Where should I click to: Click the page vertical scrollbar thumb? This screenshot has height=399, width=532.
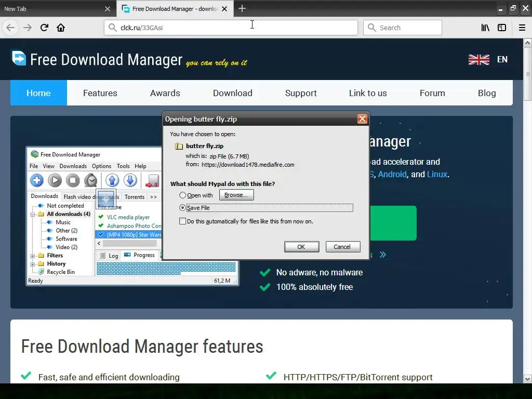pos(527,74)
